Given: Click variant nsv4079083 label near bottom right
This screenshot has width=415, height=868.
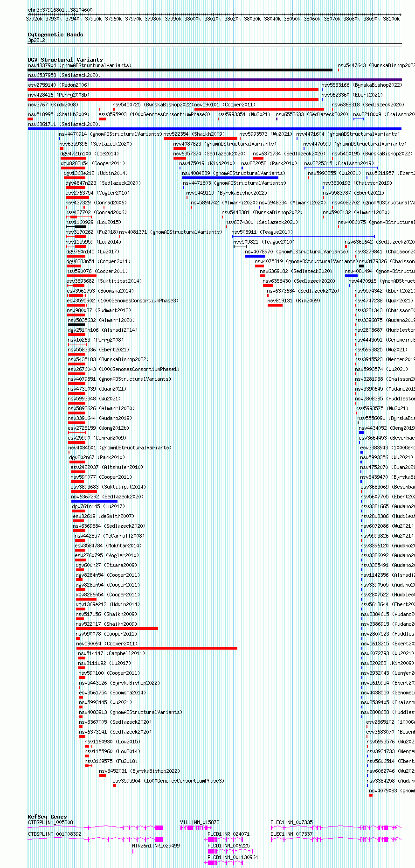Looking at the screenshot, I should (x=392, y=791).
